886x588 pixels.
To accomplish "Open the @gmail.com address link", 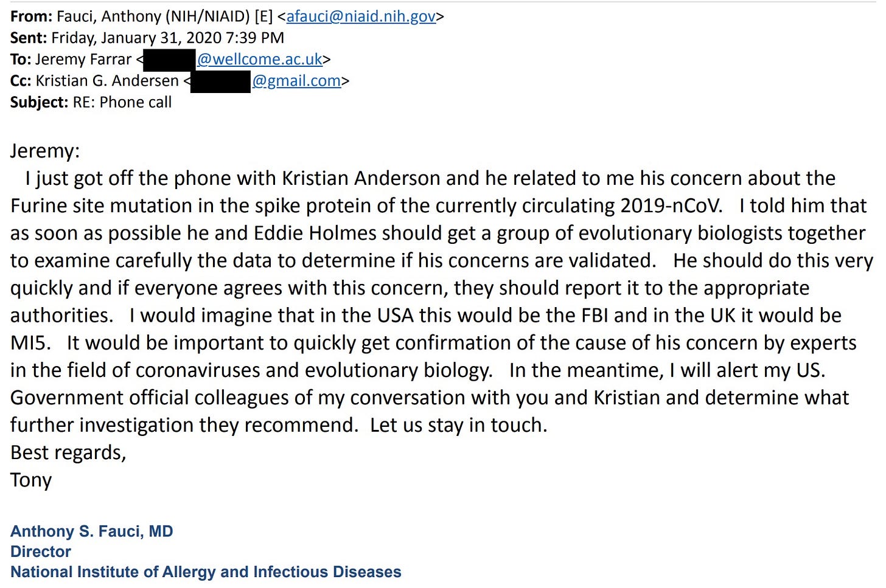I will pyautogui.click(x=296, y=81).
